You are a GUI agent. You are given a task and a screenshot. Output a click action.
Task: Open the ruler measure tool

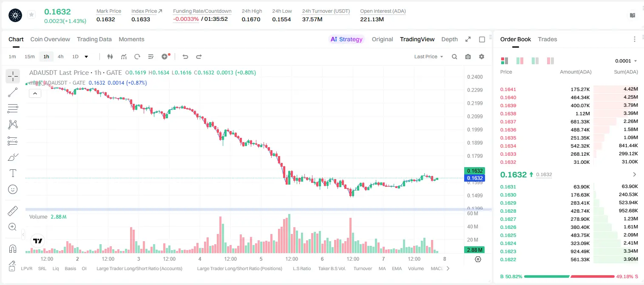pyautogui.click(x=13, y=211)
